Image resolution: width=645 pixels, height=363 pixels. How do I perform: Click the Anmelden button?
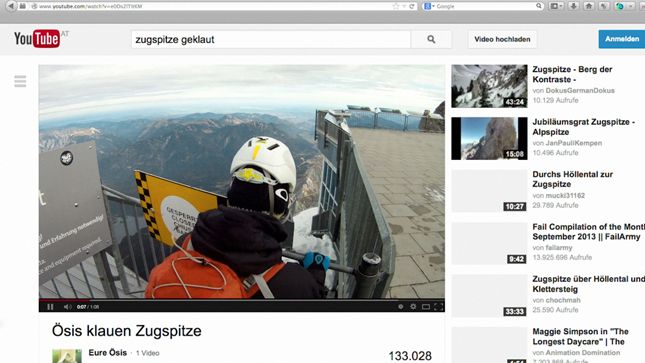pos(622,39)
